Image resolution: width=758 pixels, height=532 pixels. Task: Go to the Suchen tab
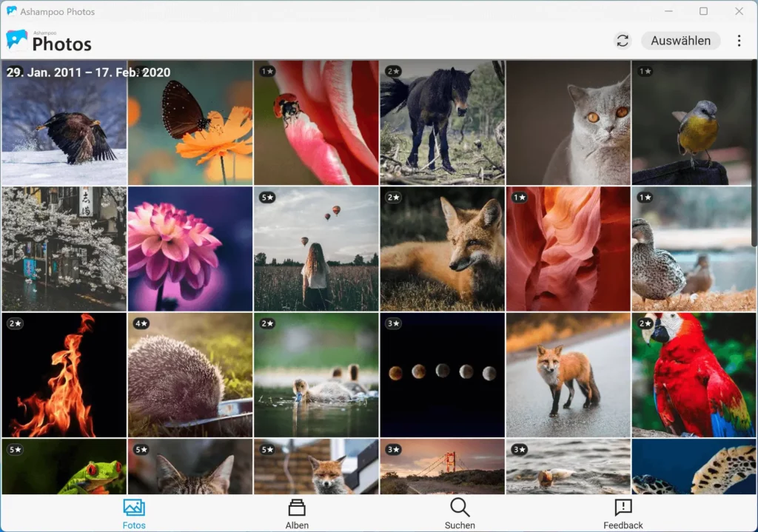[460, 514]
